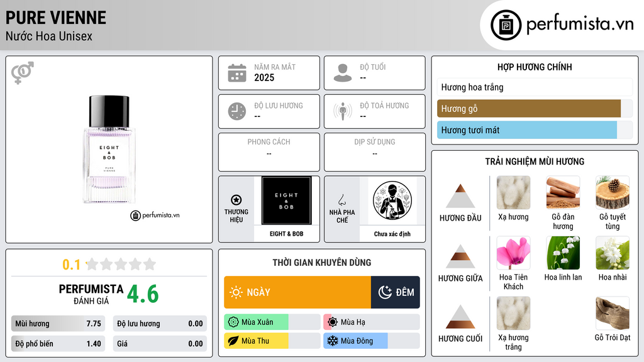644x362 pixels.
Task: Click the Giá 0.00 score field
Action: click(x=160, y=344)
